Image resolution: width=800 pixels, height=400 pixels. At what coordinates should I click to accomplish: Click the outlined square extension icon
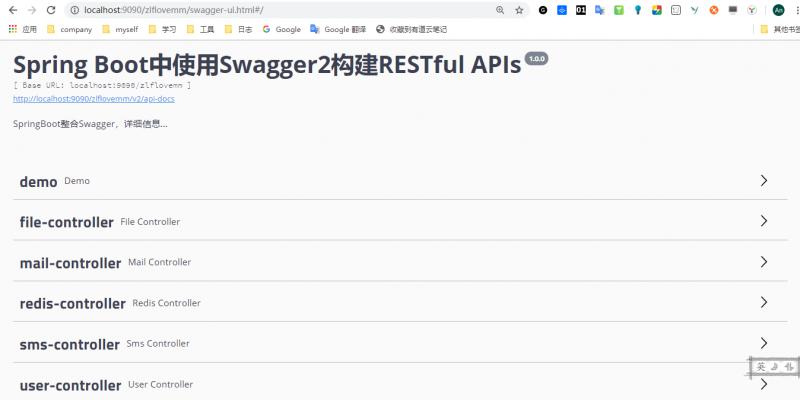pyautogui.click(x=676, y=10)
